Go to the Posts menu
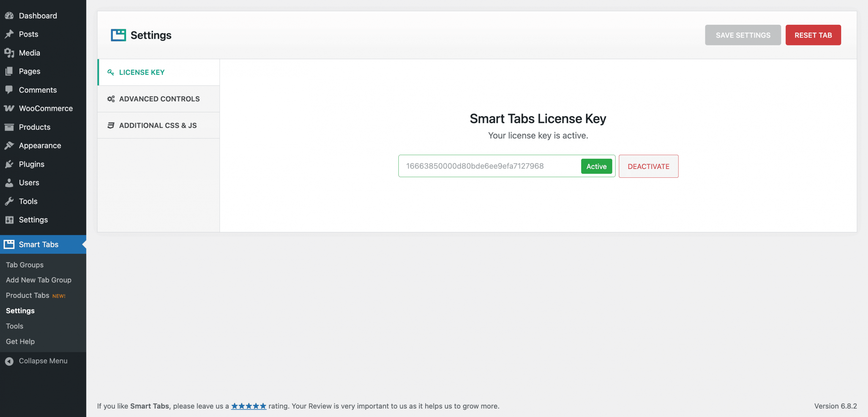868x417 pixels. (x=43, y=34)
